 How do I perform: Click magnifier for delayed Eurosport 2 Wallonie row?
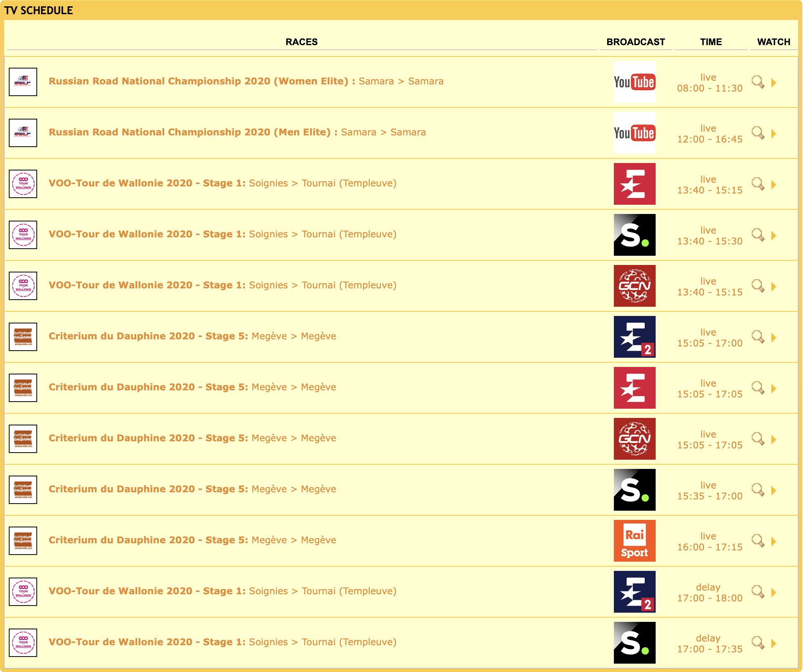tap(757, 592)
